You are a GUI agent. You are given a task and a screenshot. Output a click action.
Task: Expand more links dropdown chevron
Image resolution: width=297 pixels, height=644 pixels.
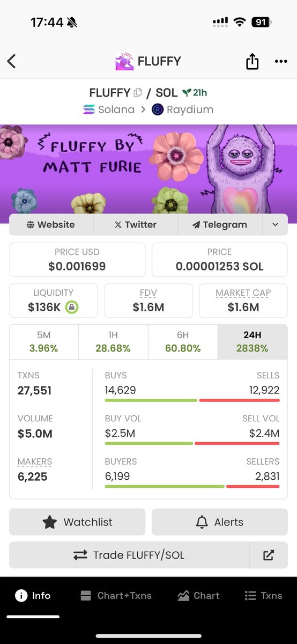coord(275,225)
